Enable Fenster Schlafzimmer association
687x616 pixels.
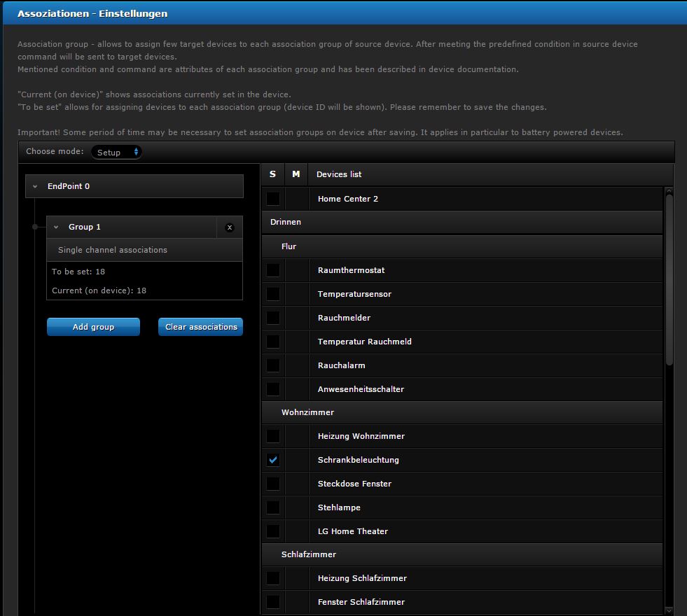pyautogui.click(x=272, y=602)
